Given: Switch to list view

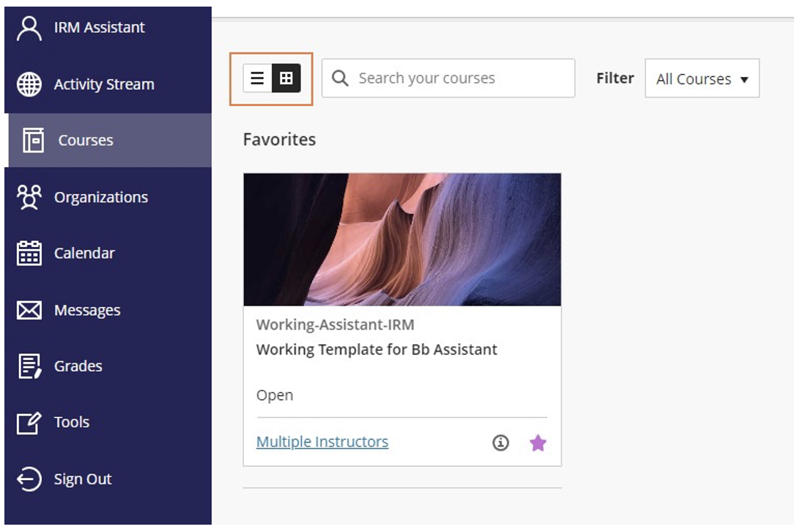Looking at the screenshot, I should pyautogui.click(x=257, y=78).
